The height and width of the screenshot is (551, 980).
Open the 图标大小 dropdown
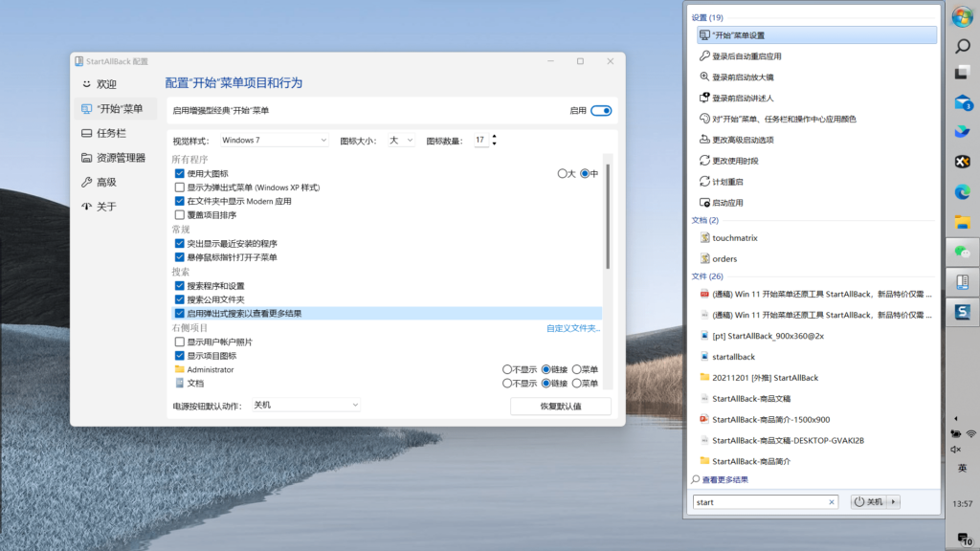401,140
